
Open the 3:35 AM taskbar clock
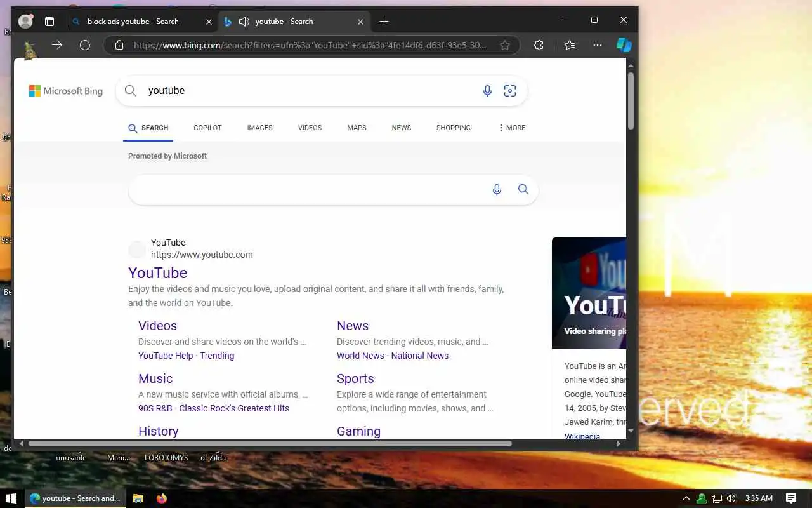tap(759, 498)
